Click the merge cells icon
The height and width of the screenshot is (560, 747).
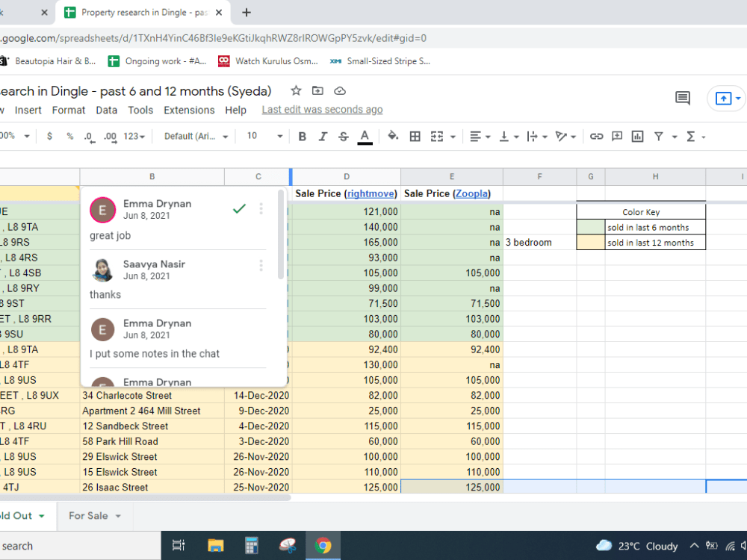pyautogui.click(x=437, y=137)
